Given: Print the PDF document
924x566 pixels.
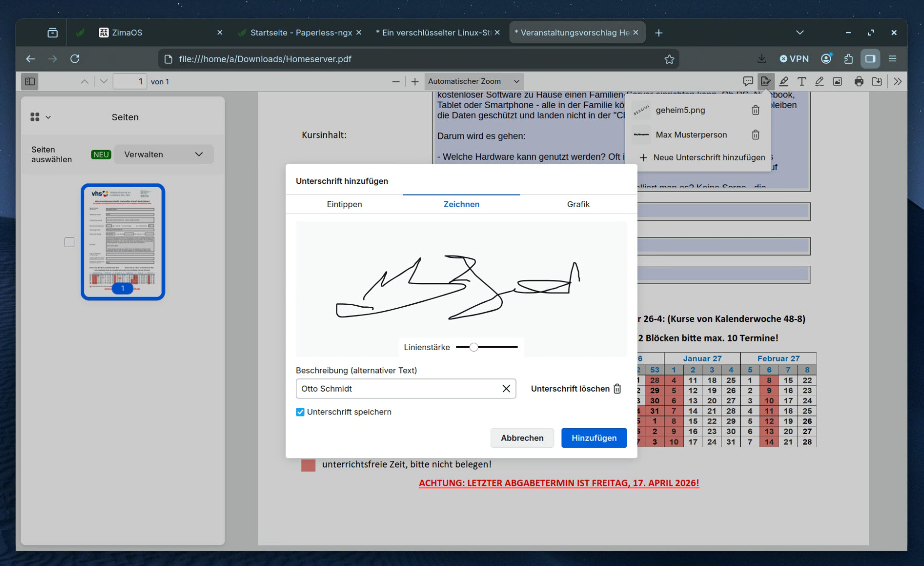Looking at the screenshot, I should [859, 81].
